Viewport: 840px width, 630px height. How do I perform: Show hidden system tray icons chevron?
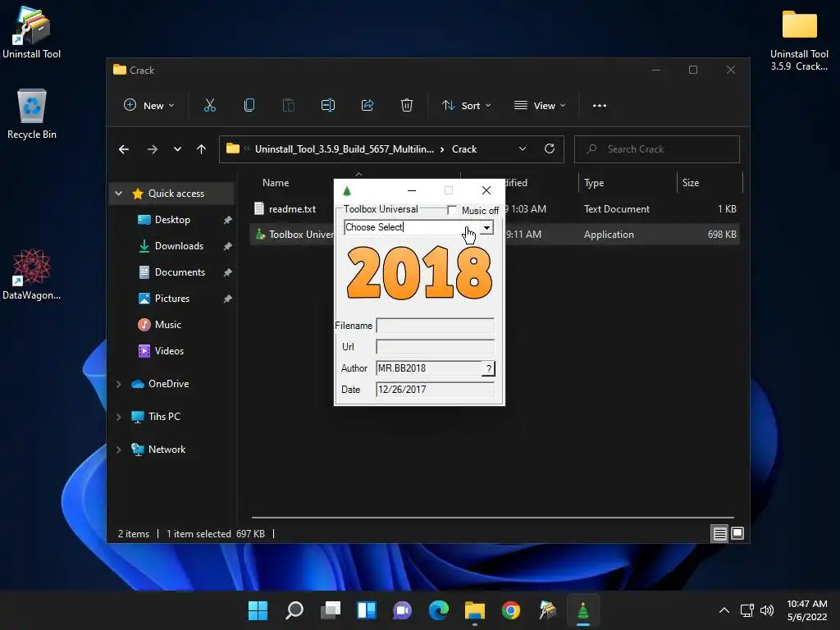724,610
